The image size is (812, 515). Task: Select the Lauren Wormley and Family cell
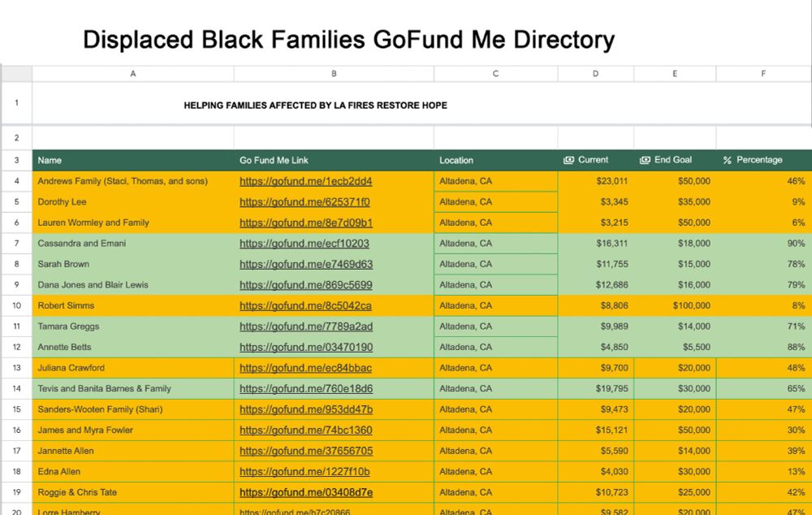pos(133,223)
